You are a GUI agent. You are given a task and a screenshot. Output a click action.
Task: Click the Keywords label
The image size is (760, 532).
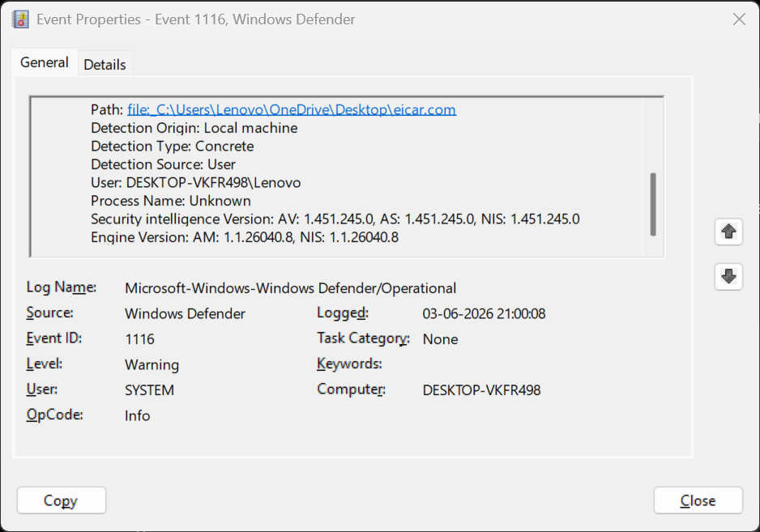pyautogui.click(x=349, y=364)
